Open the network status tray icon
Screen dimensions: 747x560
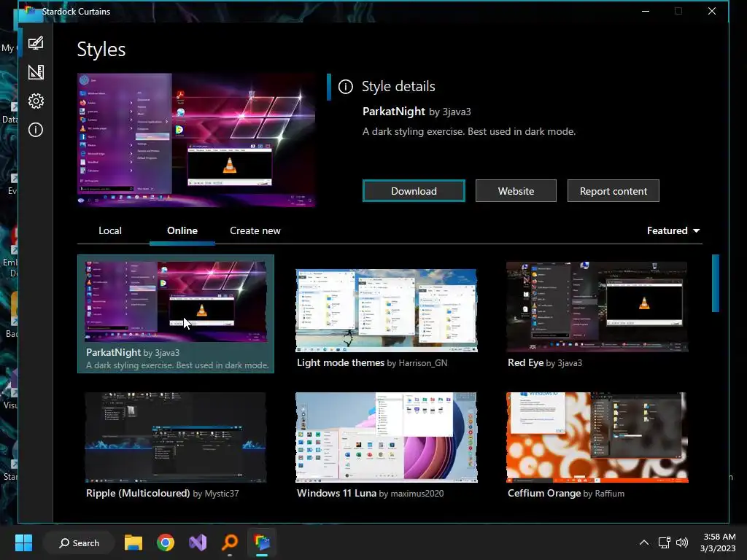click(x=664, y=542)
